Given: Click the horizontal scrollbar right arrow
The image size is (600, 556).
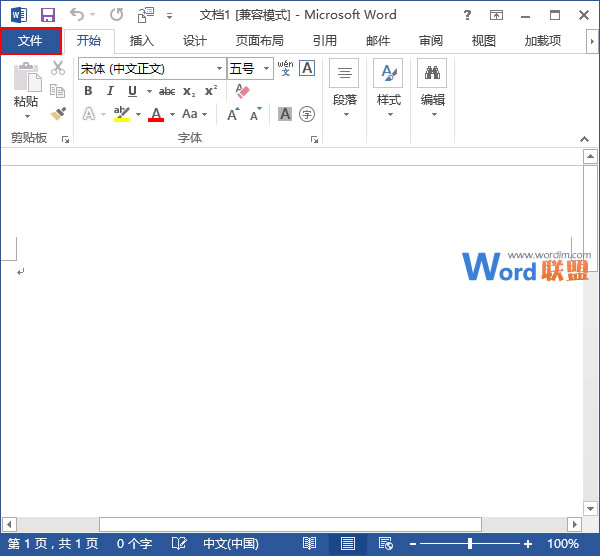Looking at the screenshot, I should (x=574, y=524).
